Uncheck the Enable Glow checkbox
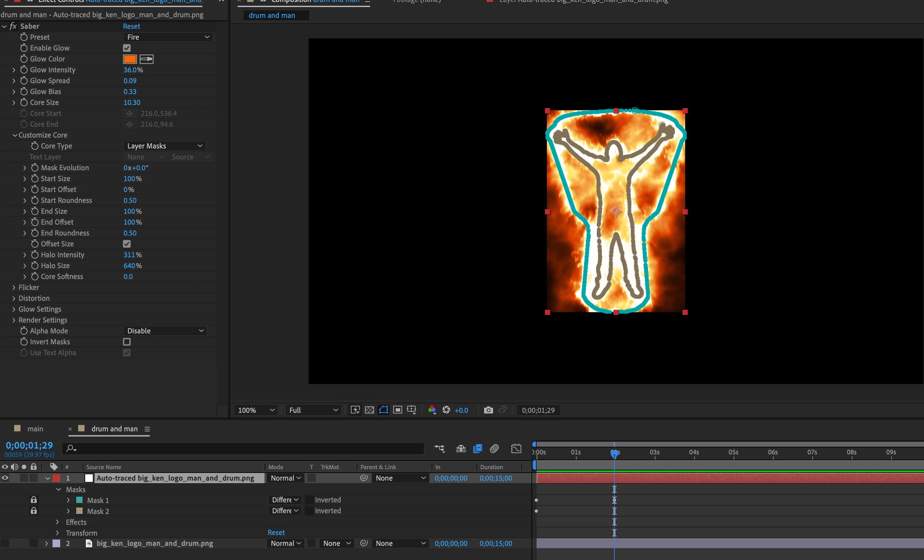The width and height of the screenshot is (924, 560). [127, 48]
